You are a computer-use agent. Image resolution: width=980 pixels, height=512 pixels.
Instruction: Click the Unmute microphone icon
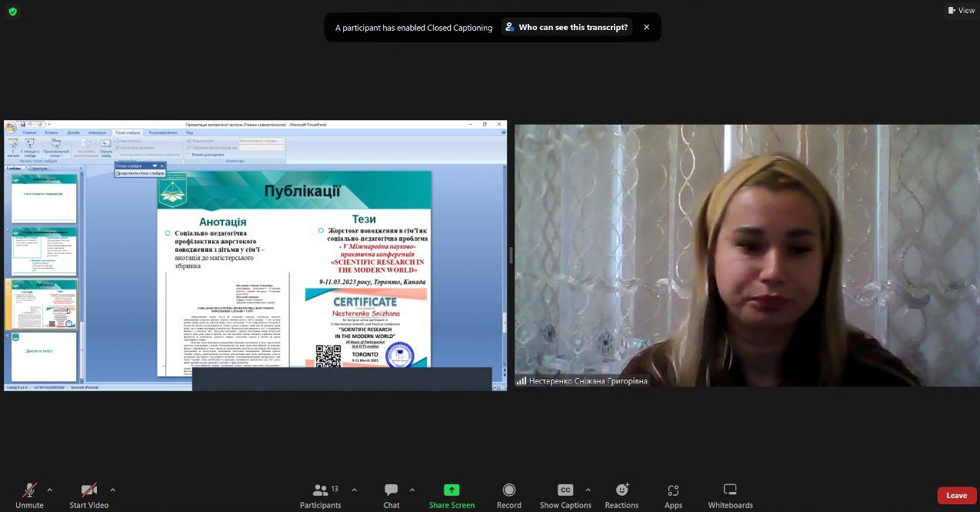[29, 490]
